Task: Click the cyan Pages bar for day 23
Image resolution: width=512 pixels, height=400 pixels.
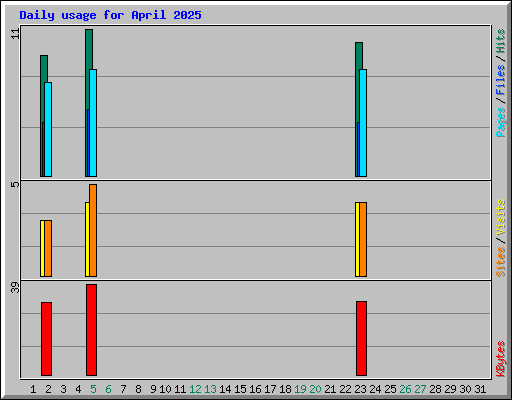Action: (363, 123)
